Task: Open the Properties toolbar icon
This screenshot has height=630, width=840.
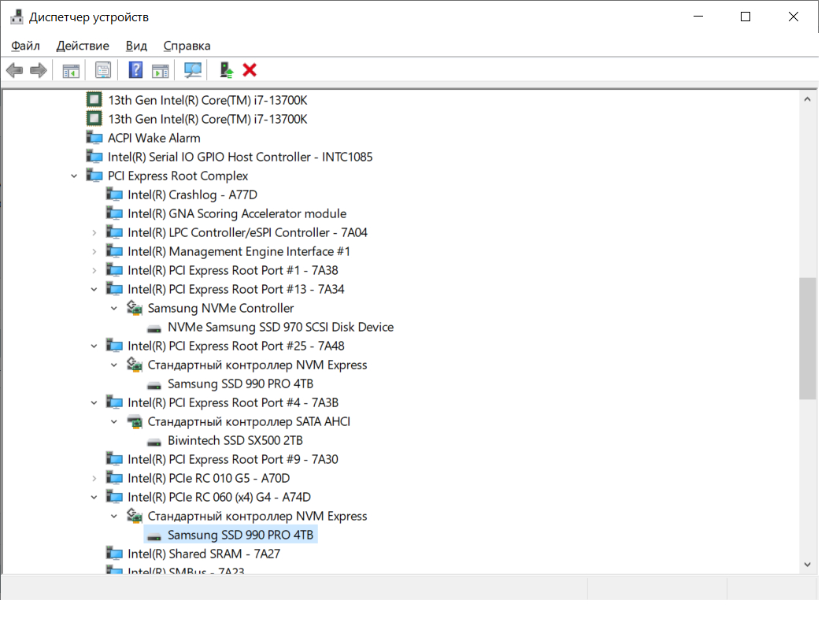Action: [103, 70]
